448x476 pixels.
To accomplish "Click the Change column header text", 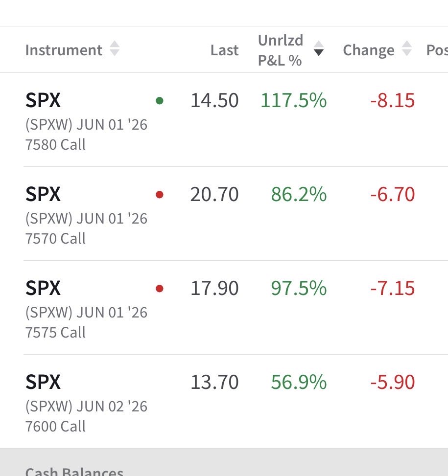I will [368, 50].
